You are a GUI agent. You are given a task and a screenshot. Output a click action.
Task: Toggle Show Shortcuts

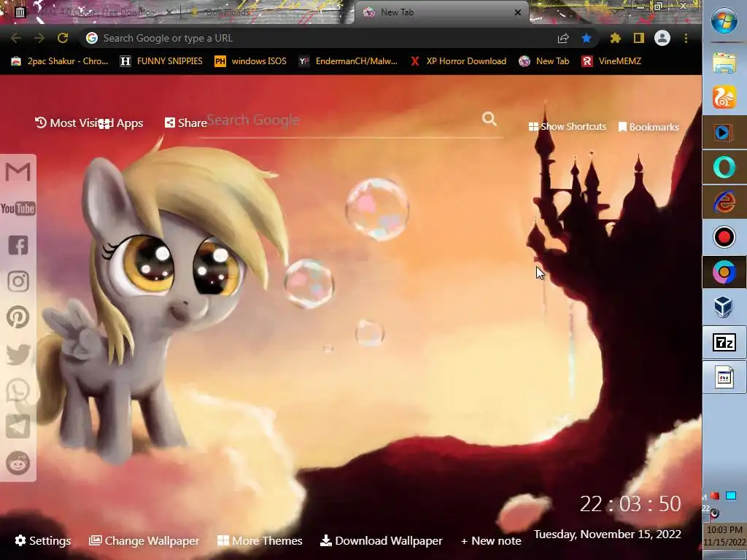pos(568,127)
